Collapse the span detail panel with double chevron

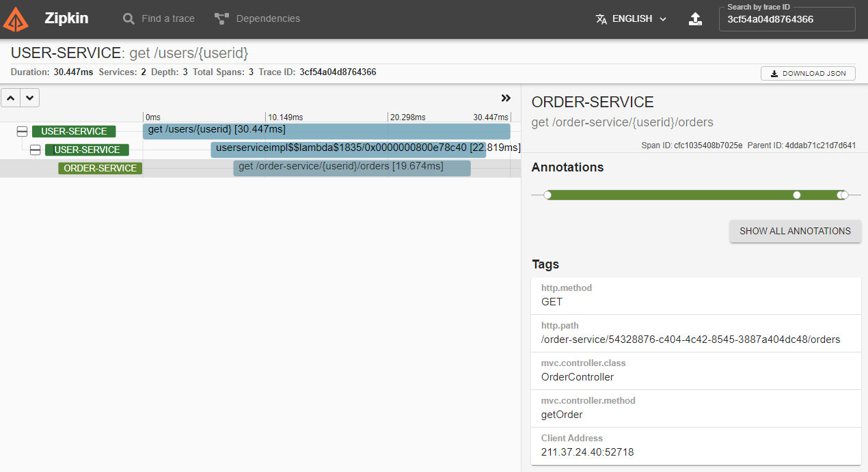(506, 98)
